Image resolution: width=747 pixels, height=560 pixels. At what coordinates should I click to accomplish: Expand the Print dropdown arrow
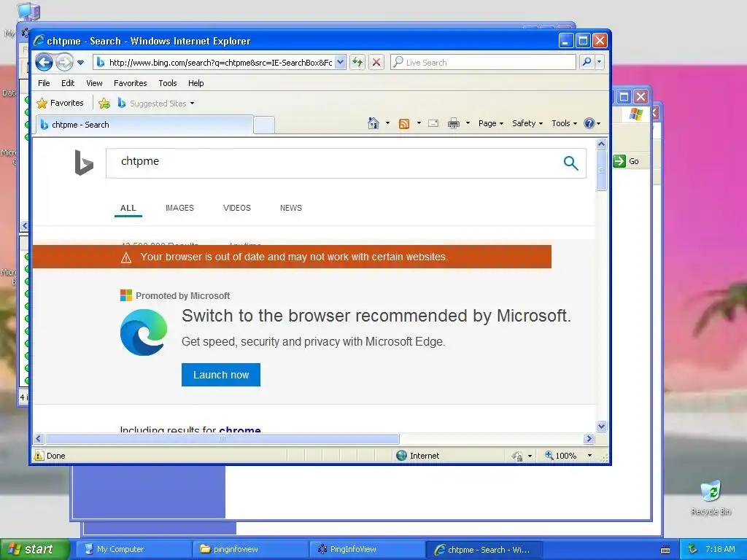(x=468, y=123)
